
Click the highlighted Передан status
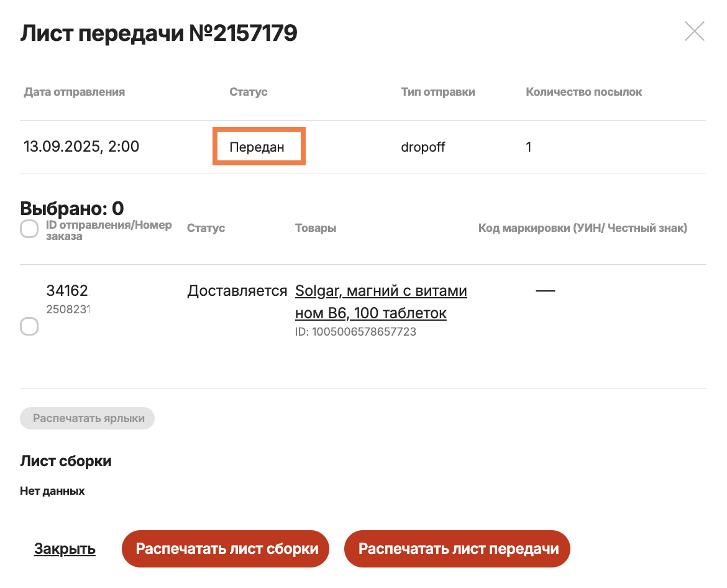258,147
